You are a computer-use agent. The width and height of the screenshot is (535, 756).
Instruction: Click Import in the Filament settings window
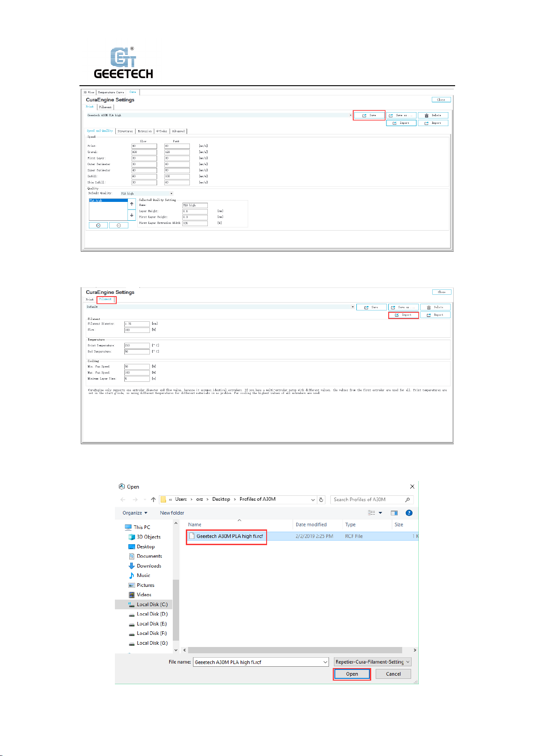[x=403, y=315]
